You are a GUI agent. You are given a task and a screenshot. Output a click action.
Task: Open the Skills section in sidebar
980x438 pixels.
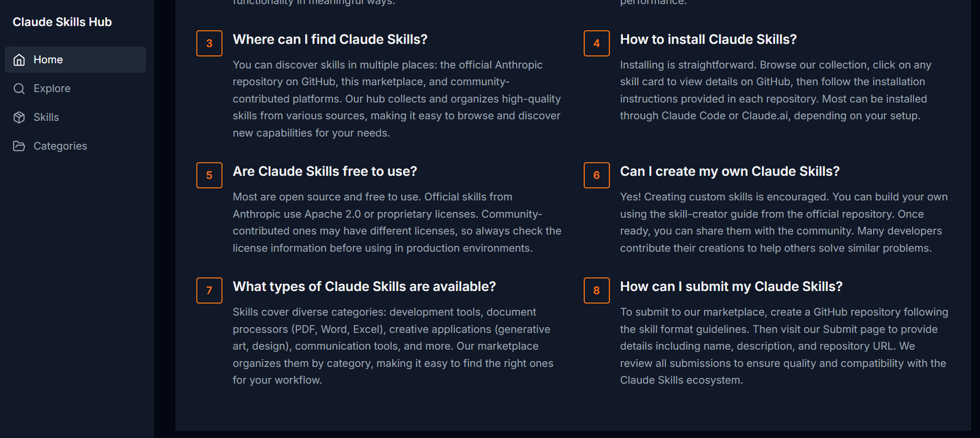click(47, 118)
